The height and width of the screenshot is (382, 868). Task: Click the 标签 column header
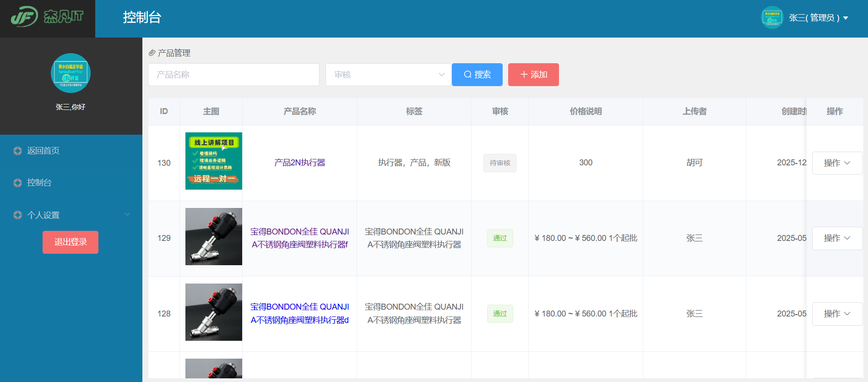click(x=414, y=111)
